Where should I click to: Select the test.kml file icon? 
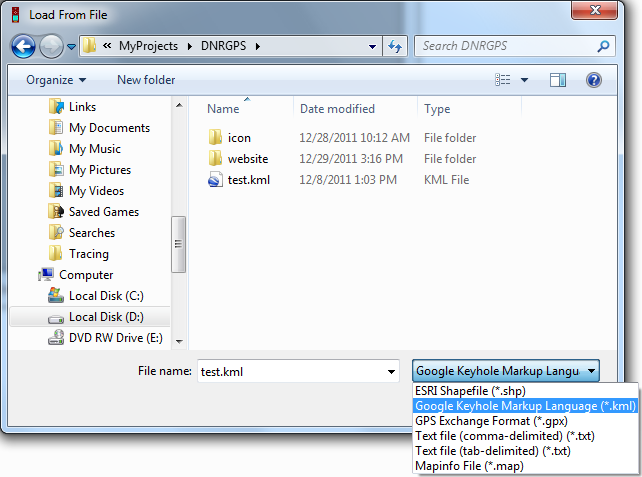215,180
